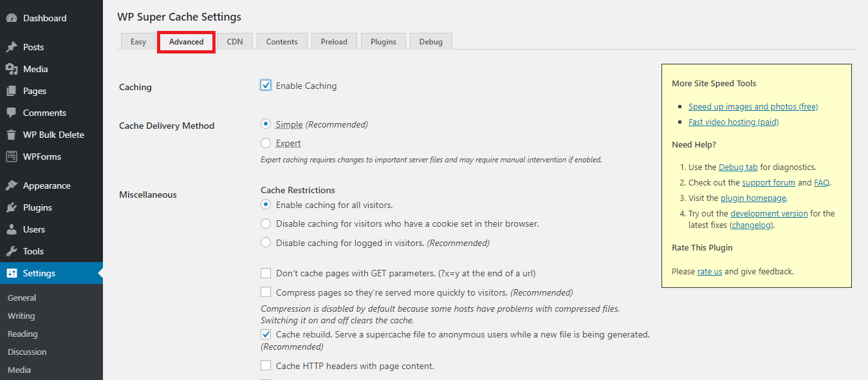Switch to the Contents tab
The width and height of the screenshot is (868, 380).
(282, 41)
